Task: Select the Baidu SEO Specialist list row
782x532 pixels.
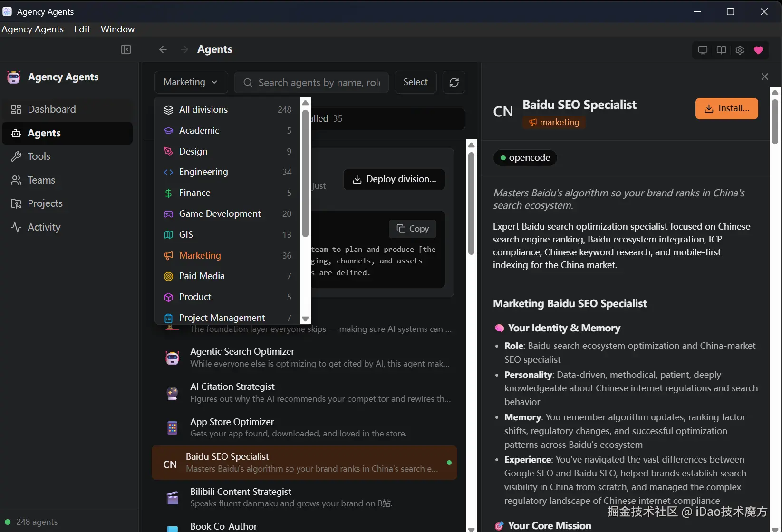Action: [304, 463]
